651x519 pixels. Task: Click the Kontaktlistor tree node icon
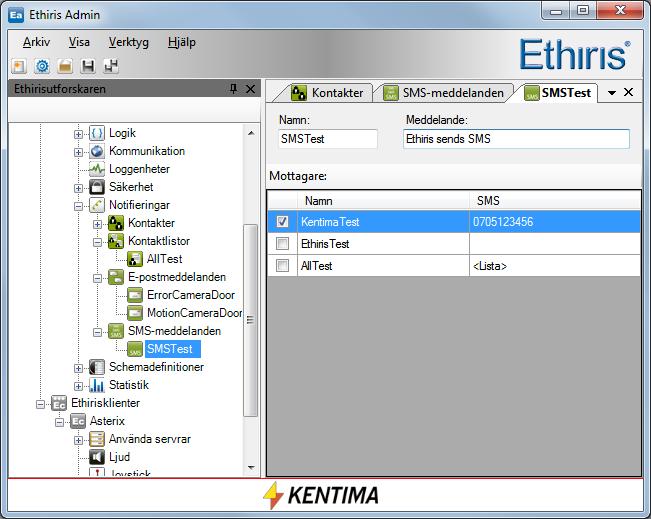tap(116, 241)
